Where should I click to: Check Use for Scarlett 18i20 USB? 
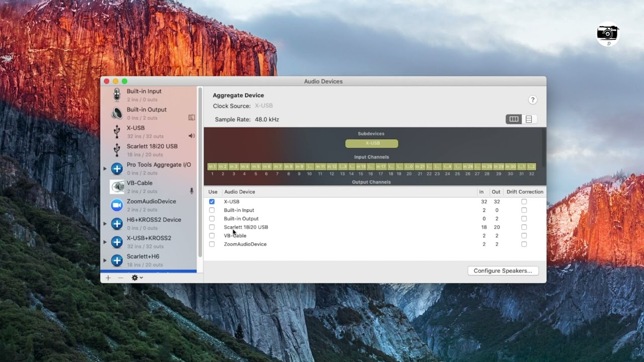(212, 227)
